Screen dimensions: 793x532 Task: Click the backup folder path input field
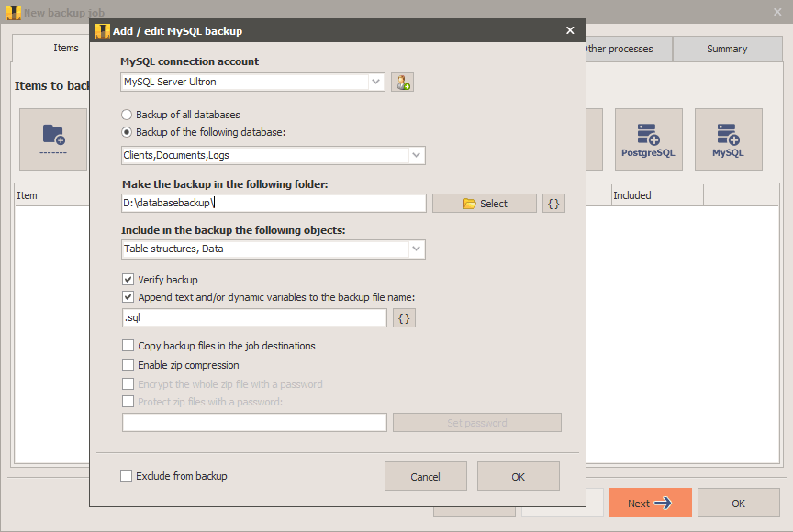click(273, 204)
